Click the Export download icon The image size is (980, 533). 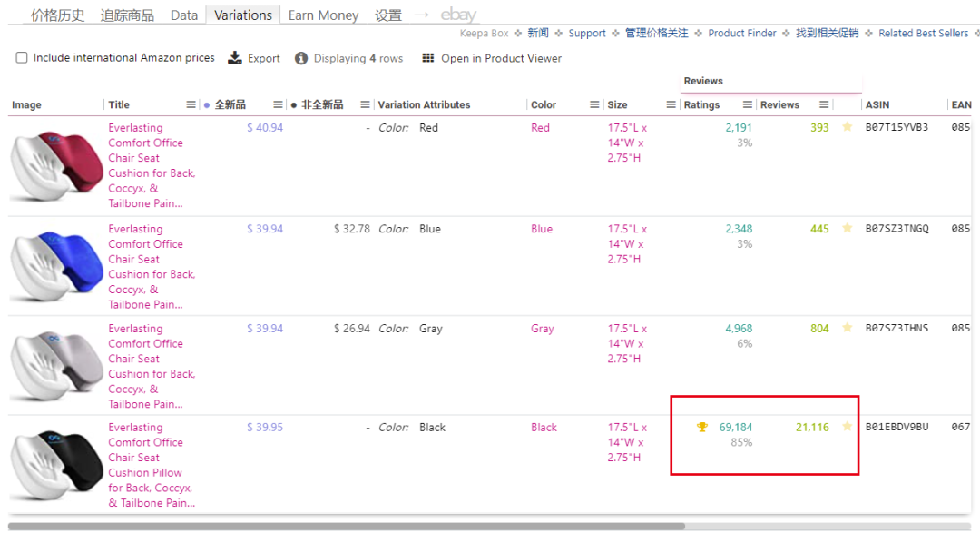click(x=234, y=57)
